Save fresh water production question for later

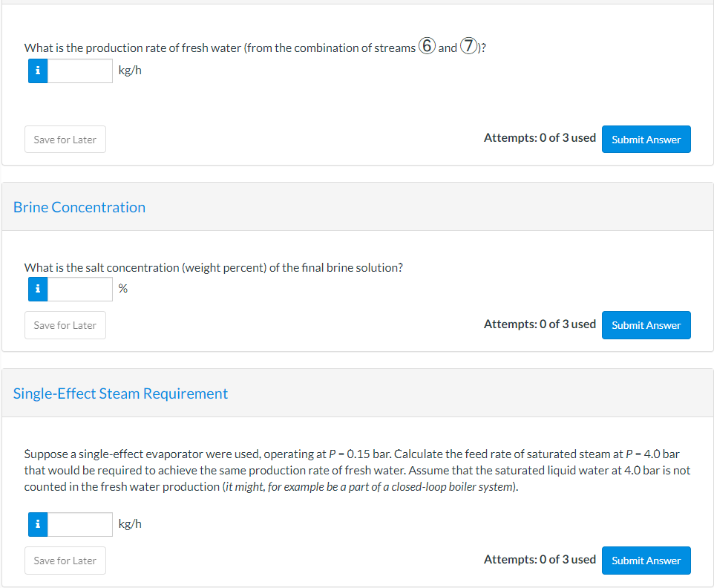(x=65, y=140)
